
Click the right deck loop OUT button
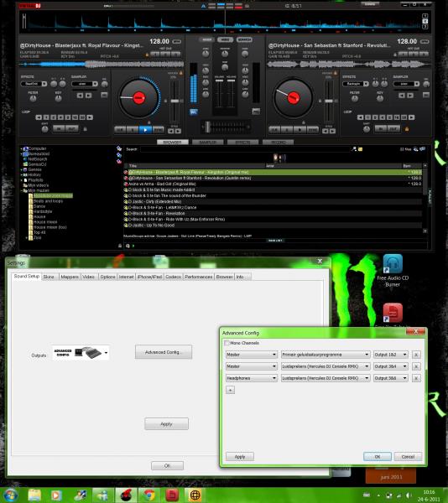coord(393,129)
